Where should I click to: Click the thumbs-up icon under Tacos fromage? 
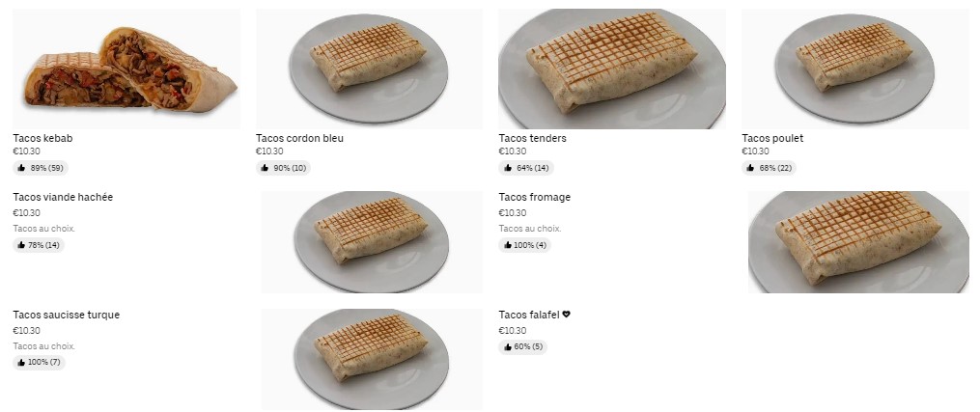[508, 245]
